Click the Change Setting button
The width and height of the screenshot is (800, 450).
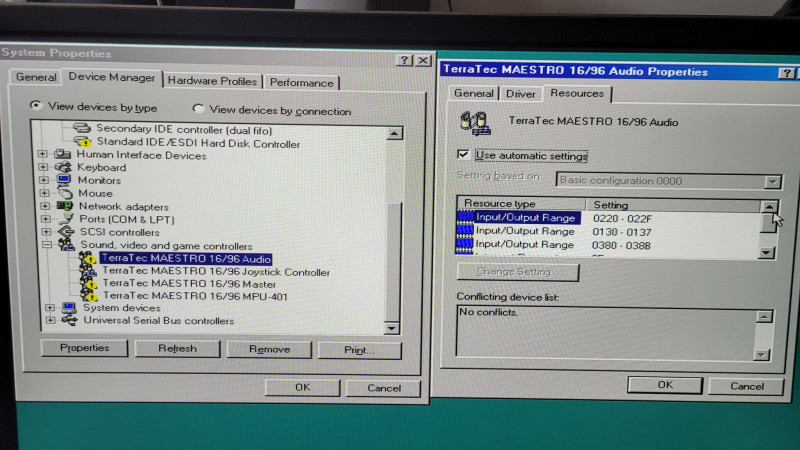tap(518, 272)
